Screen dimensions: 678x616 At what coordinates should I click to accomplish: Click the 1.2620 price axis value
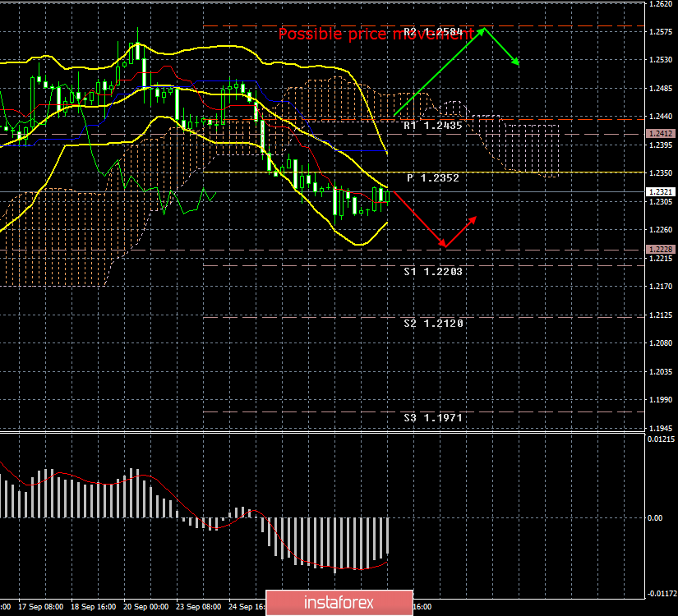[x=661, y=4]
